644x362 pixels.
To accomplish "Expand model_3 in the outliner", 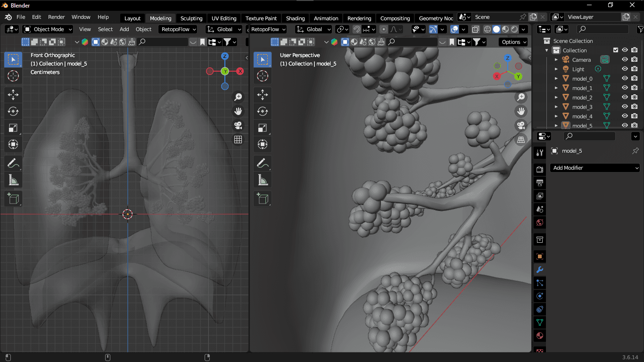I will 556,107.
